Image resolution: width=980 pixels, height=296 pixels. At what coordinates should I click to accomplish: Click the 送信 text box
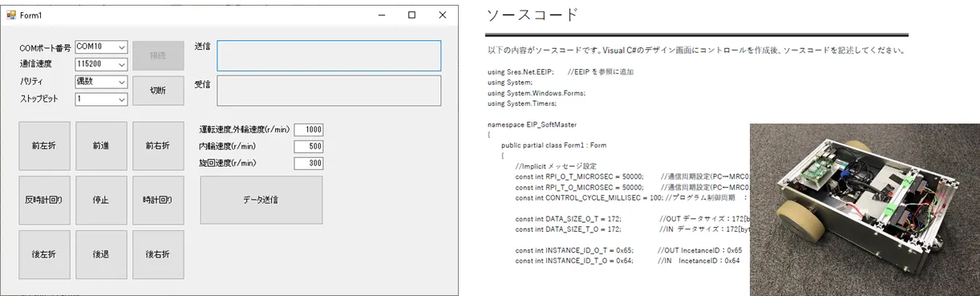[x=329, y=55]
